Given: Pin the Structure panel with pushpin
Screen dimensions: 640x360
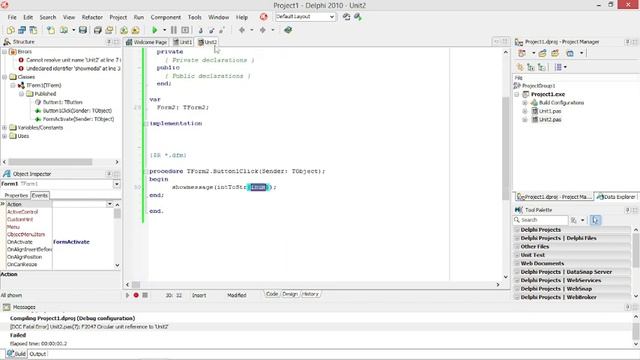Looking at the screenshot, I should (109, 42).
